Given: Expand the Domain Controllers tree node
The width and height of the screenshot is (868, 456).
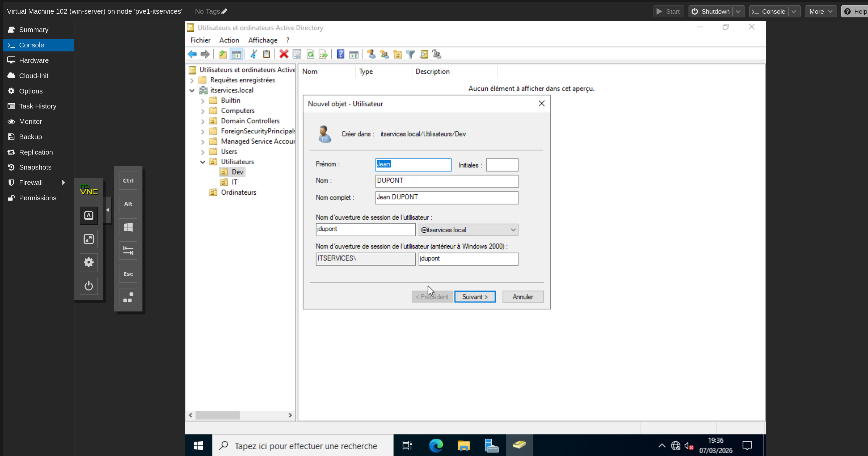Looking at the screenshot, I should coord(202,121).
